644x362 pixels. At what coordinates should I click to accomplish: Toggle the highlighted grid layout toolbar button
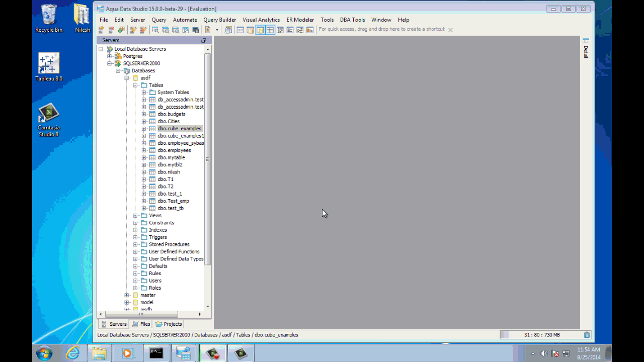pyautogui.click(x=270, y=30)
